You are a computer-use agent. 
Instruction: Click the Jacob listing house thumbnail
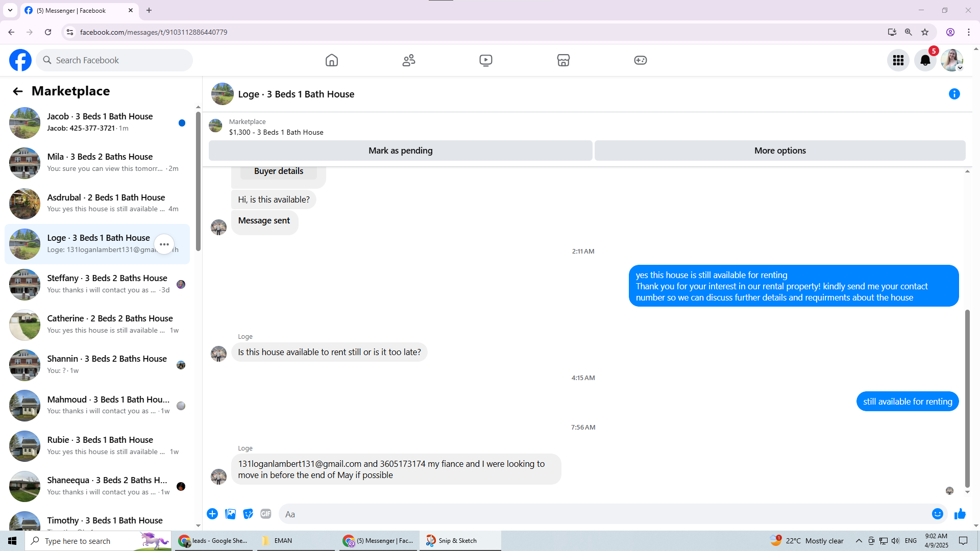24,123
